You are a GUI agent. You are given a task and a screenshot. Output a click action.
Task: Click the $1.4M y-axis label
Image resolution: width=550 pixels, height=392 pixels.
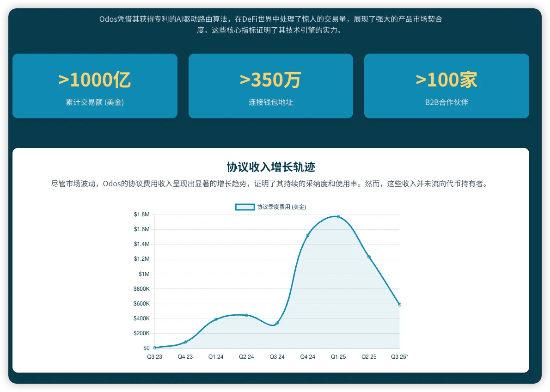142,244
